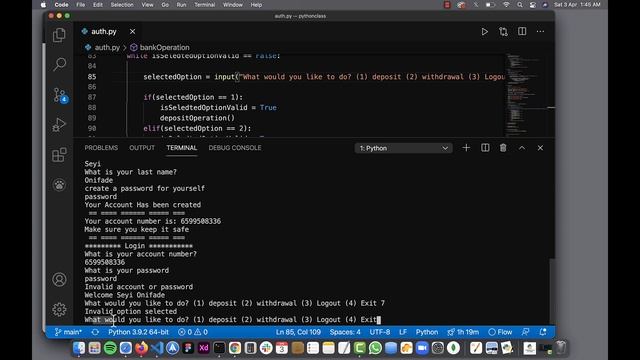Open Source Control view with badge
Screen dimensions: 640x360
coord(60,95)
